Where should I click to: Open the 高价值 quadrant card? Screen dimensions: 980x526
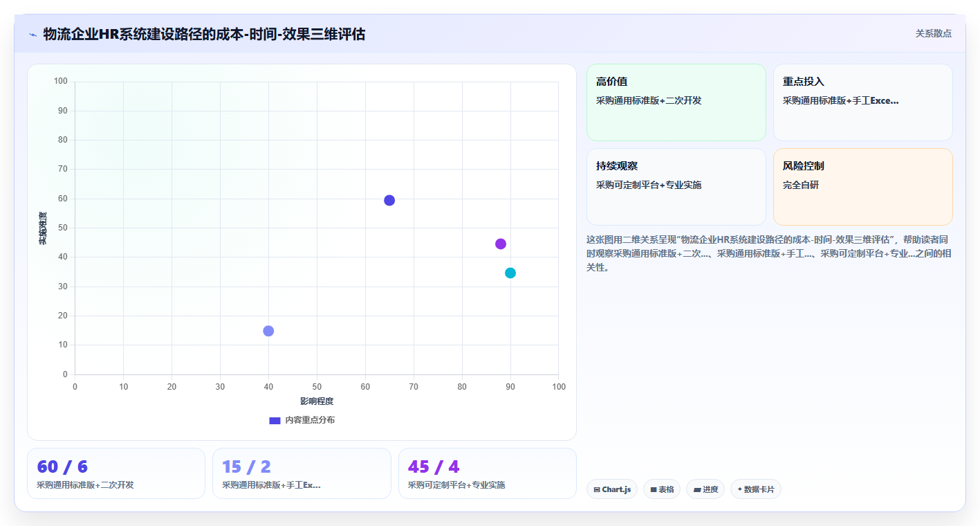click(x=676, y=102)
